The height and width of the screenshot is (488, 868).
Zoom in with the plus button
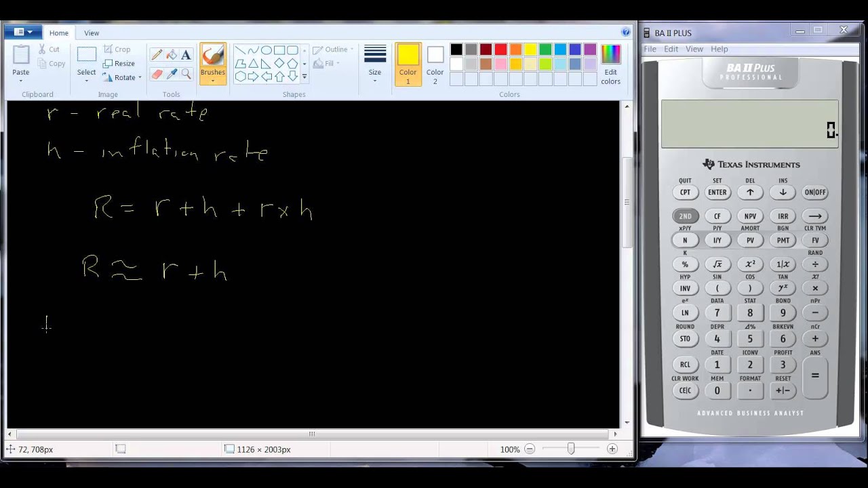tap(612, 449)
